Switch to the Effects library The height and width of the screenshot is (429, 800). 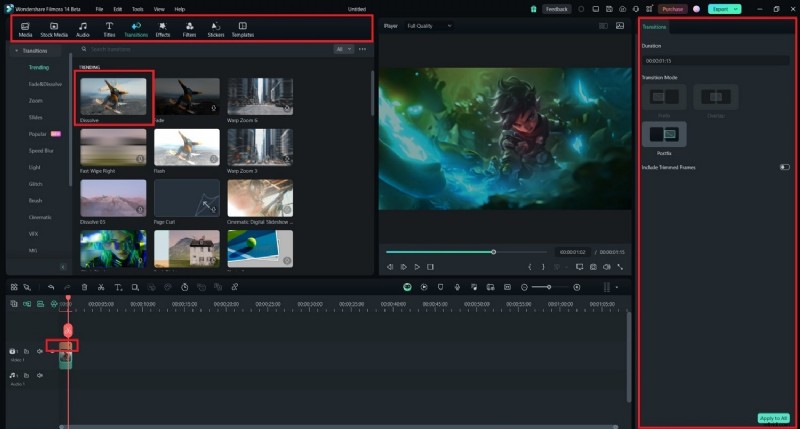pos(163,28)
